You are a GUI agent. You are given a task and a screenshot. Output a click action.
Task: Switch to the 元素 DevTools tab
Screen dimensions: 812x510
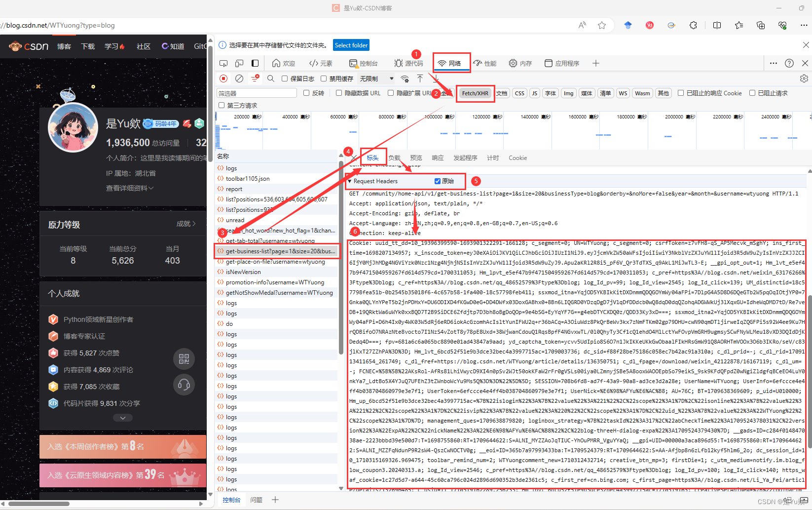coord(321,63)
